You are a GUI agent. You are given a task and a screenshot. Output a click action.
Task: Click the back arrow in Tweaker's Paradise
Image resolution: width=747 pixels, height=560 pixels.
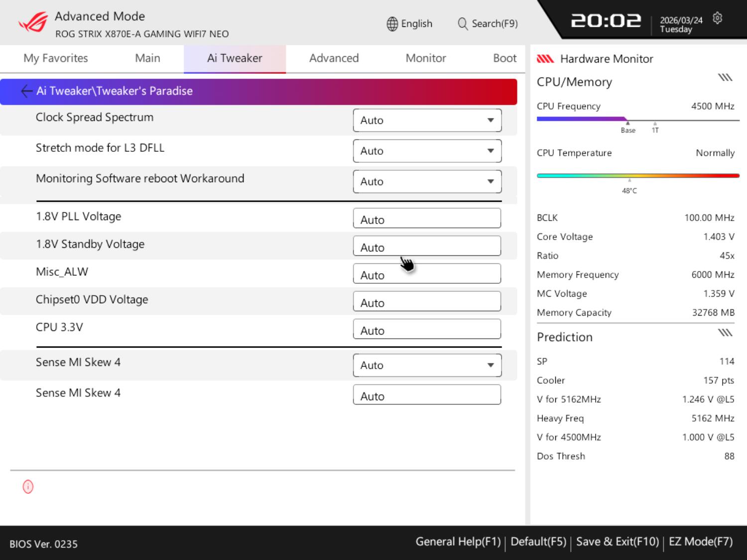point(26,91)
